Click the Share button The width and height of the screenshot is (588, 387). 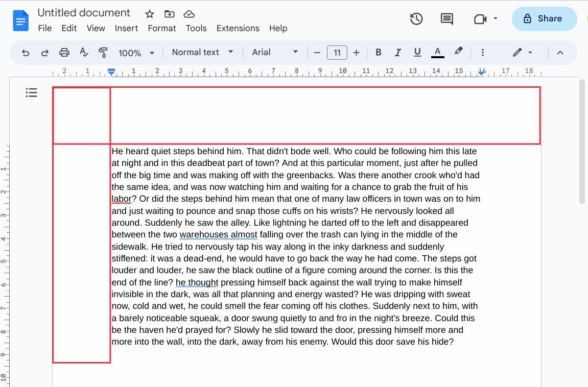[x=544, y=18]
